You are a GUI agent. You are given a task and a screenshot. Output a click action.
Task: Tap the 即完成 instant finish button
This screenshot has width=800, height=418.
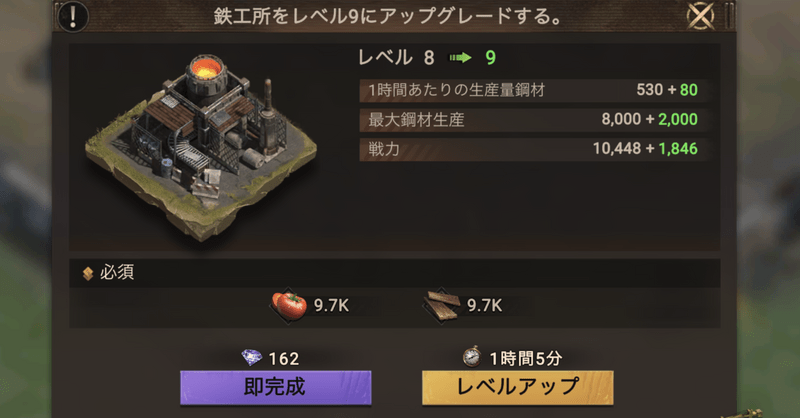pyautogui.click(x=276, y=387)
